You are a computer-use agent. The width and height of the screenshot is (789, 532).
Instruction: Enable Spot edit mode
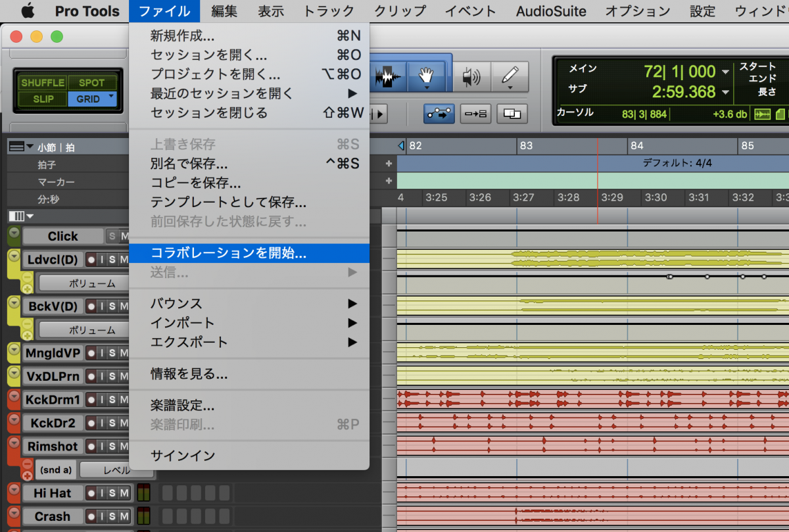tap(92, 83)
